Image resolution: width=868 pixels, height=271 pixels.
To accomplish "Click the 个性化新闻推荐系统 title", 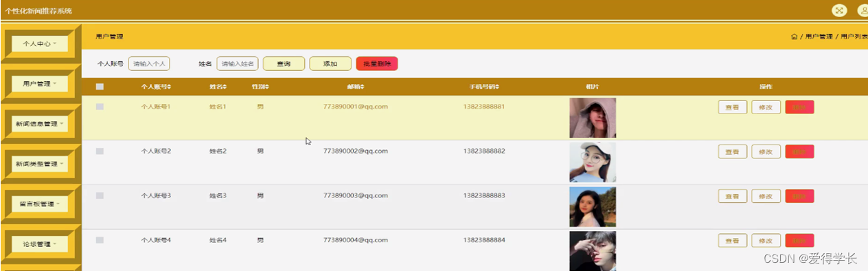I will click(x=38, y=11).
